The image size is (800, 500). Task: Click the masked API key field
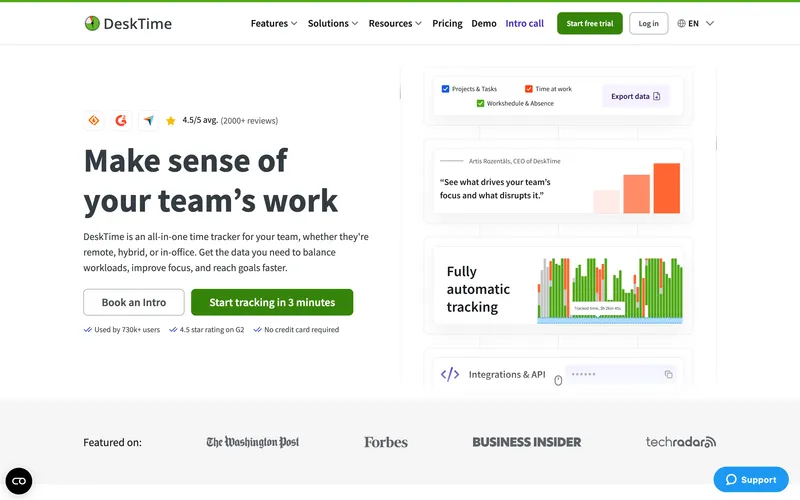click(621, 374)
